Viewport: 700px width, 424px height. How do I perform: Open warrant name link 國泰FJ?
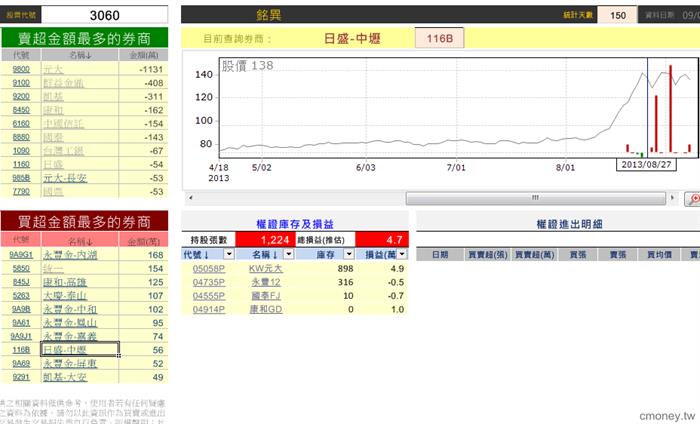(266, 296)
